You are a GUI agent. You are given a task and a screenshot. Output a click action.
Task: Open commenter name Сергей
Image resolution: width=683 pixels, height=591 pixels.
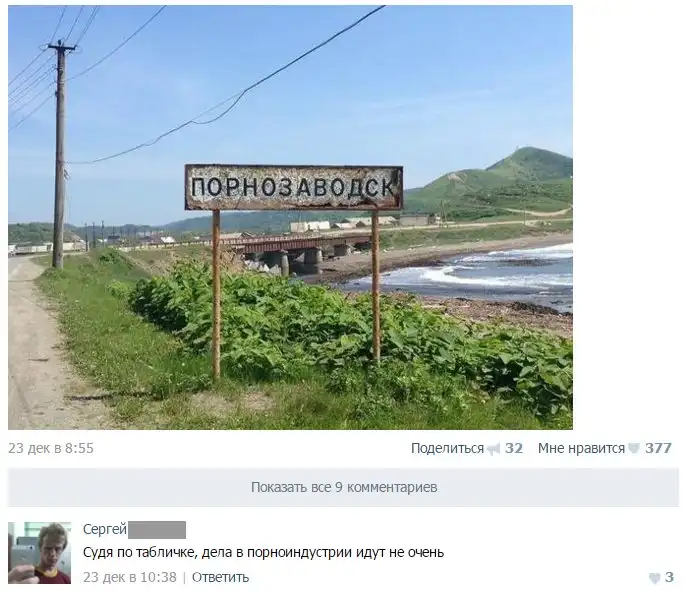(105, 529)
